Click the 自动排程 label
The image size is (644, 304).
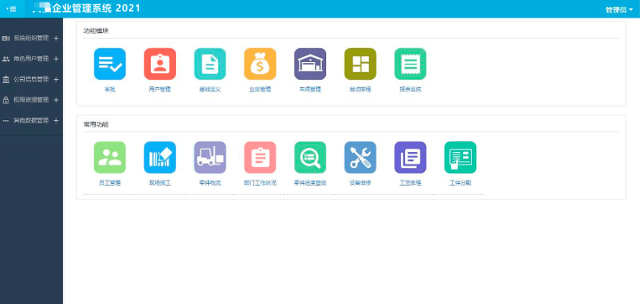coord(361,89)
